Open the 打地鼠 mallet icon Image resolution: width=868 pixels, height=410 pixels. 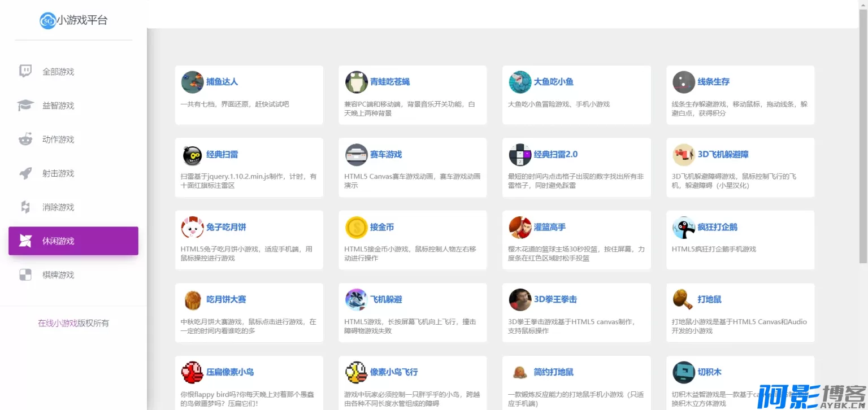tap(683, 300)
